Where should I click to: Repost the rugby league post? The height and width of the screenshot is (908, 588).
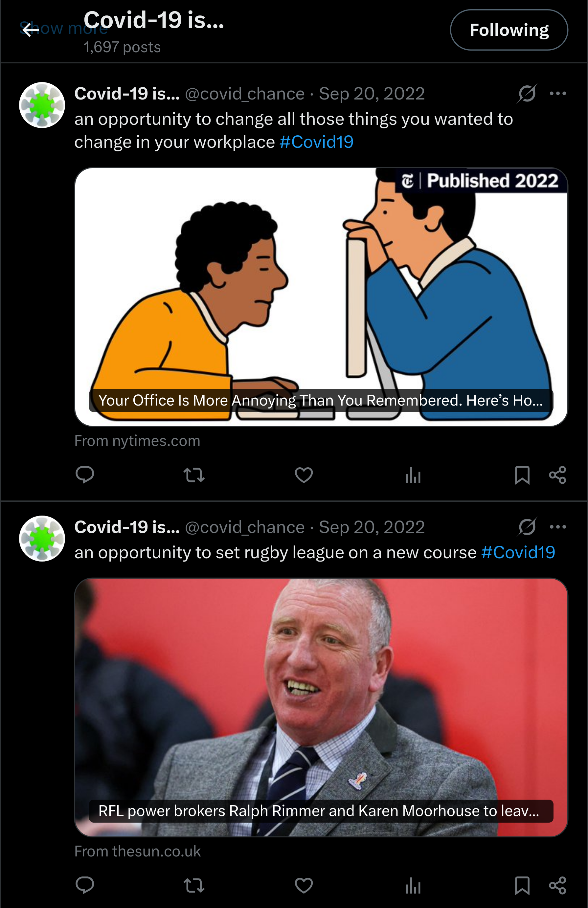pyautogui.click(x=194, y=885)
